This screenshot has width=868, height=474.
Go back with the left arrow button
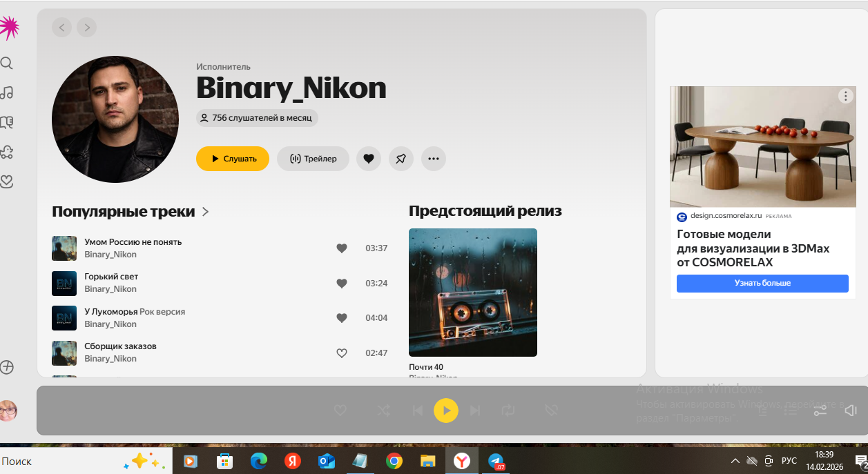tap(62, 28)
